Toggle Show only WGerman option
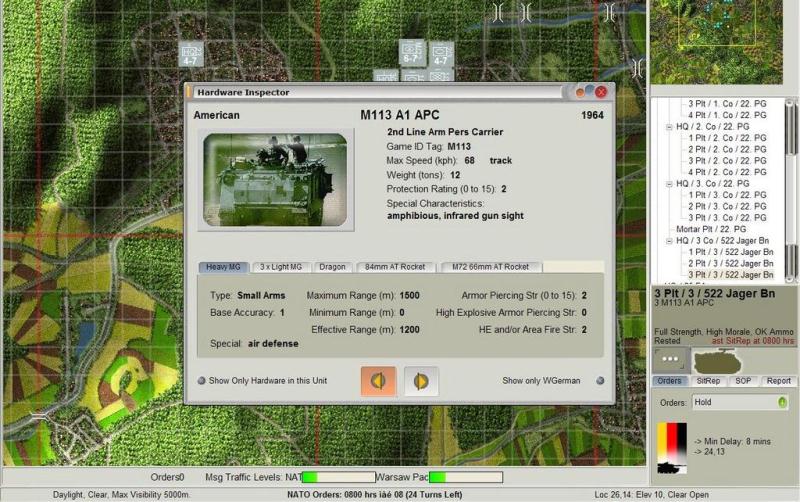 600,381
